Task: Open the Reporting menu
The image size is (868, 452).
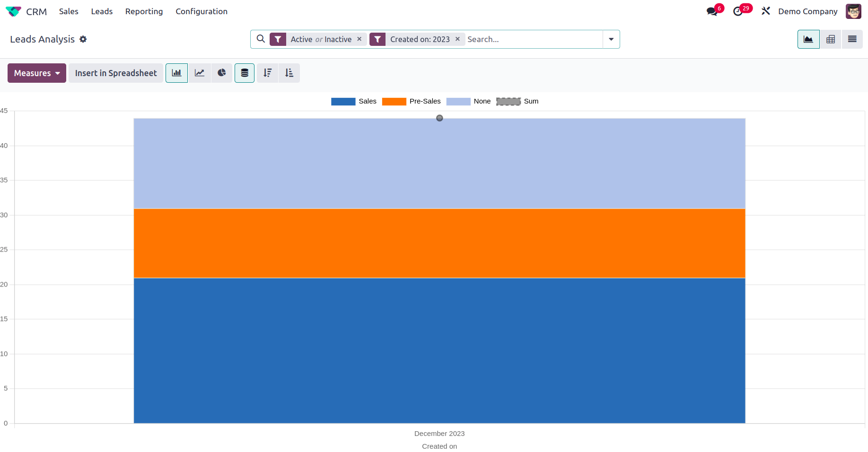Action: click(144, 11)
